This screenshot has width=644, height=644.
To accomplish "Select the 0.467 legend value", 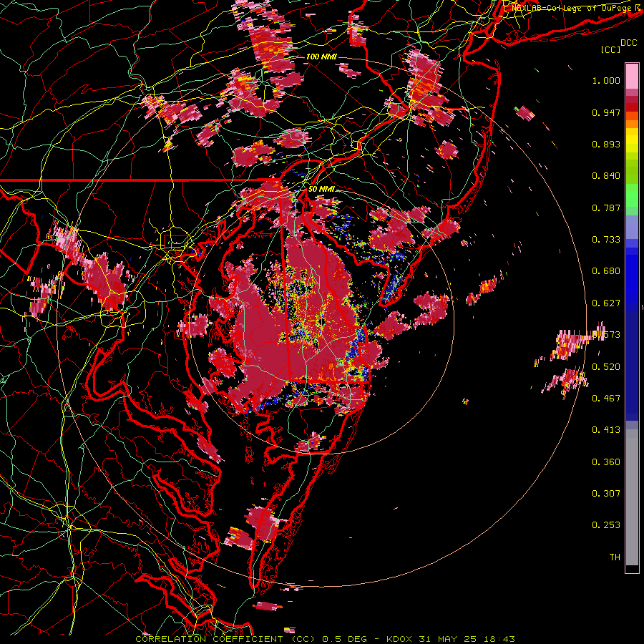I will [606, 399].
